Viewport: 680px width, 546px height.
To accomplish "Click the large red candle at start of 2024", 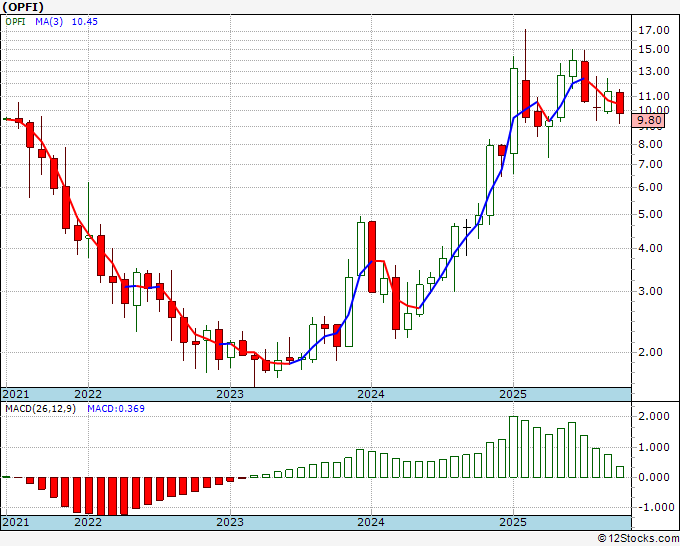I will pyautogui.click(x=372, y=257).
